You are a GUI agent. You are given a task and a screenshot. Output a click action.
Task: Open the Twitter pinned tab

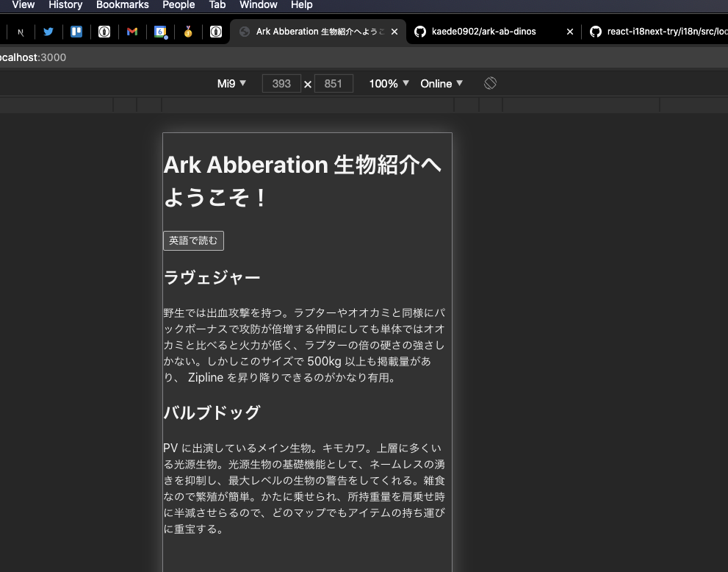(x=48, y=32)
